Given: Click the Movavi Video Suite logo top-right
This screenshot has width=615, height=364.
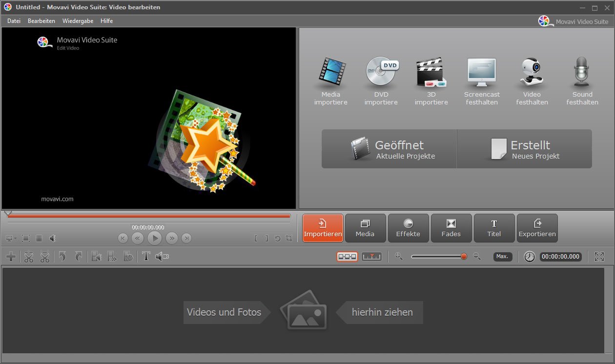Looking at the screenshot, I should pos(573,21).
